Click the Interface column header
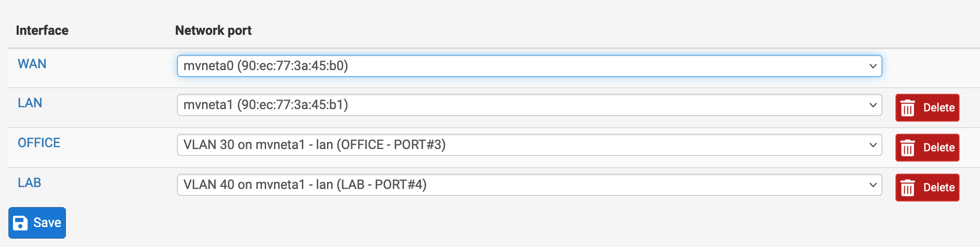 tap(42, 31)
